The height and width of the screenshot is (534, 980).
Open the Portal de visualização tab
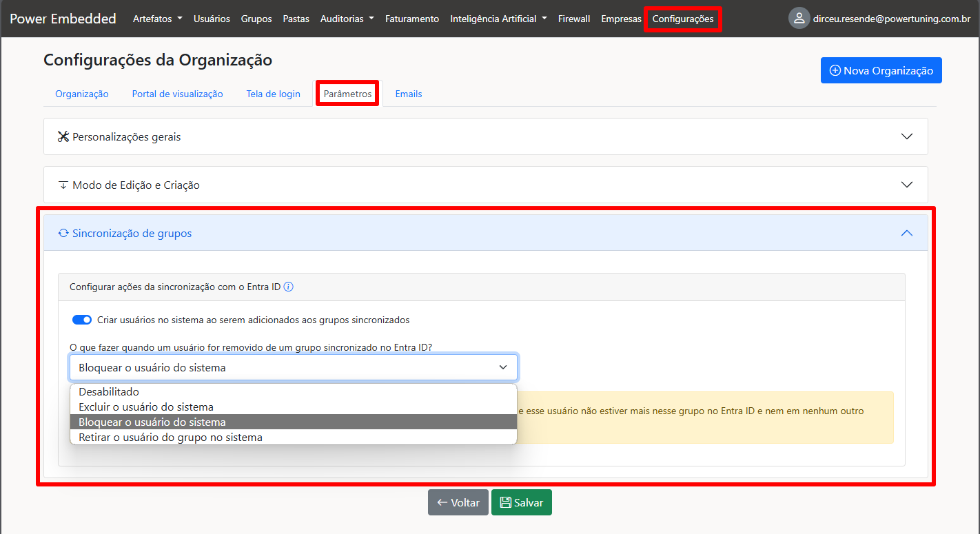click(177, 94)
